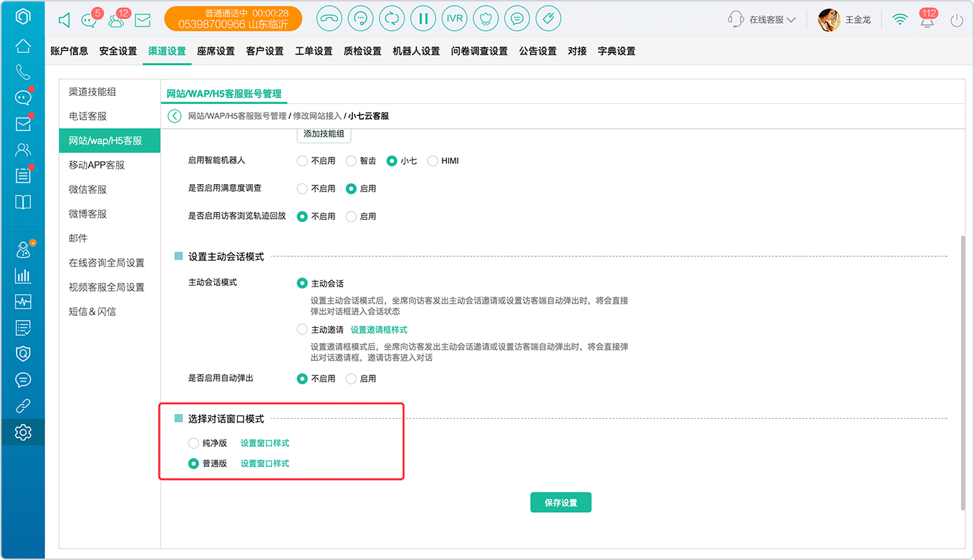
Task: Click the hang up call button
Action: (329, 19)
